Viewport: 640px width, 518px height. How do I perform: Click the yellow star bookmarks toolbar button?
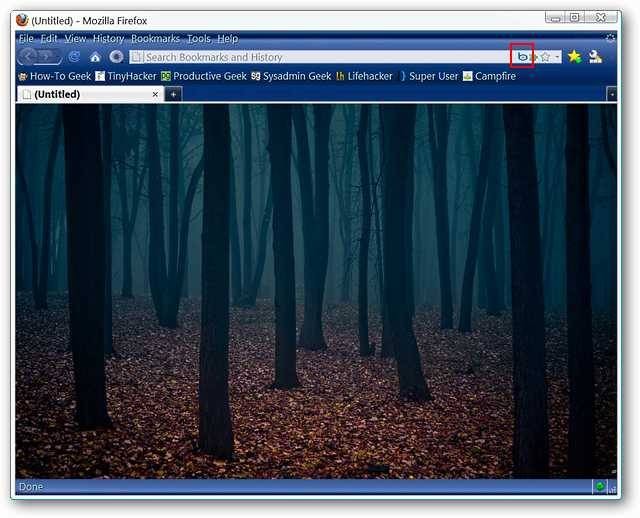pos(574,56)
